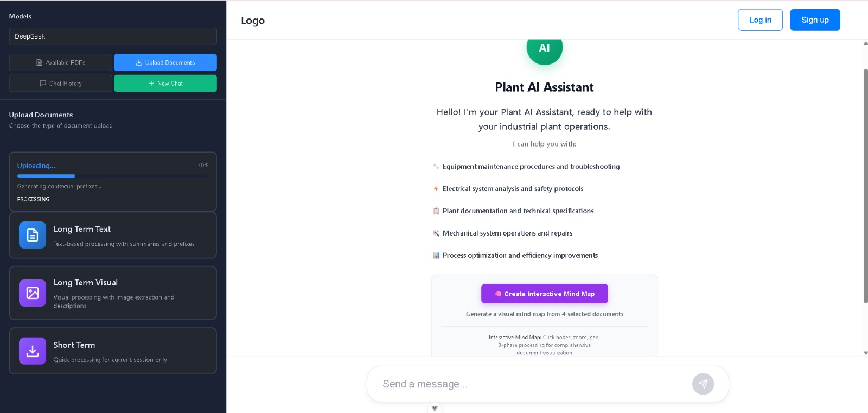Image resolution: width=868 pixels, height=413 pixels.
Task: Click the upload icon inside Upload Documents button
Action: [x=140, y=62]
